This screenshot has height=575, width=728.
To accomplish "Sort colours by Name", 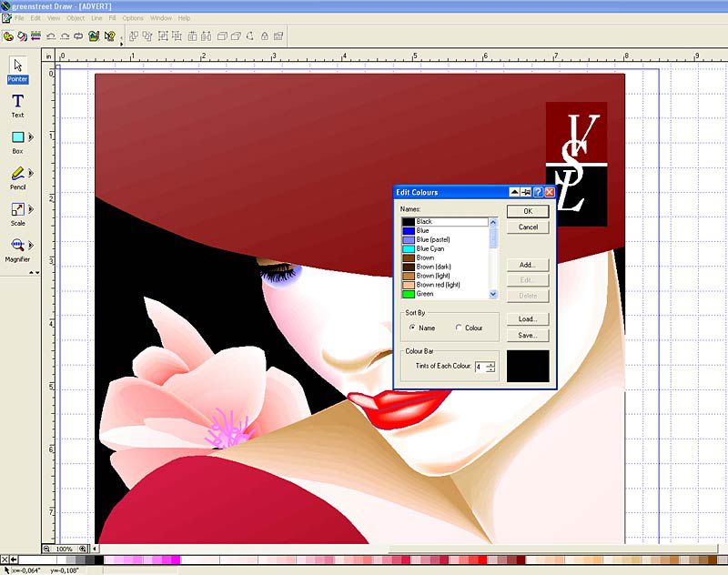I will click(x=412, y=328).
